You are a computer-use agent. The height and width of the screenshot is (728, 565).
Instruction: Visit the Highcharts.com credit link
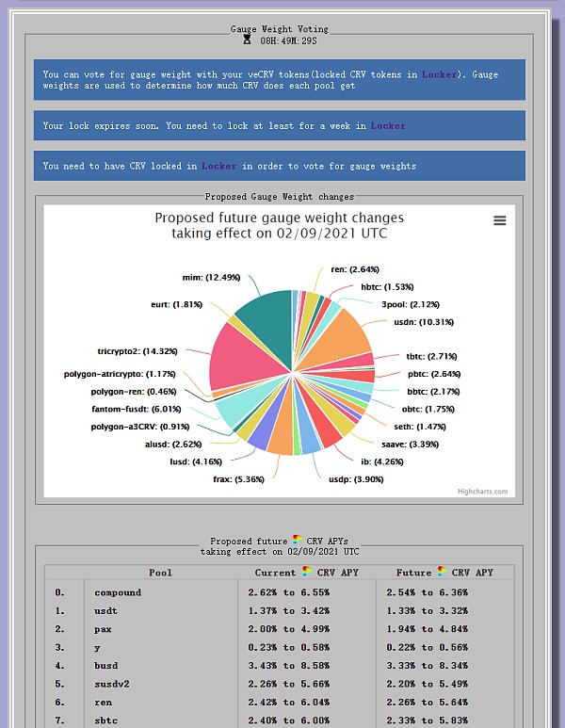click(482, 491)
